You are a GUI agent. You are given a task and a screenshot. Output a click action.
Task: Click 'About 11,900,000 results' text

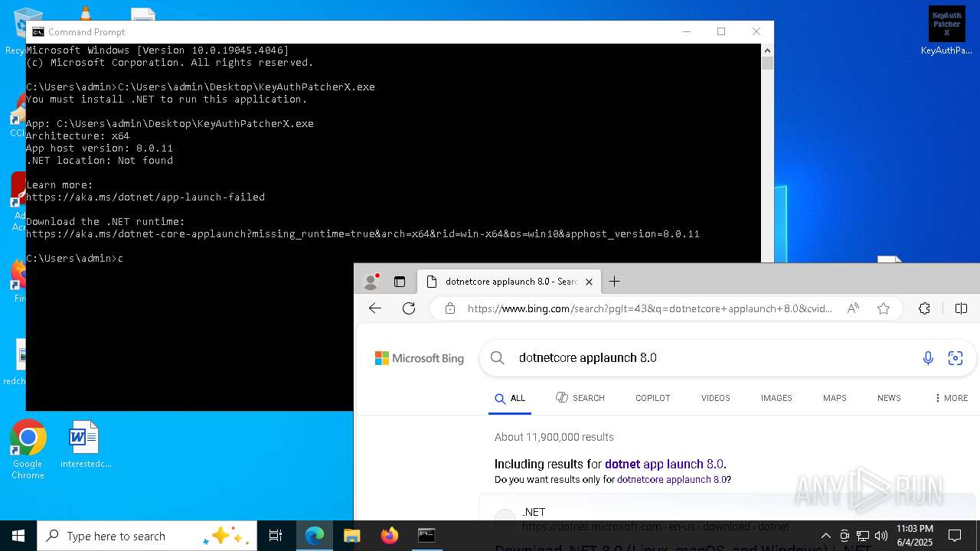pyautogui.click(x=554, y=438)
